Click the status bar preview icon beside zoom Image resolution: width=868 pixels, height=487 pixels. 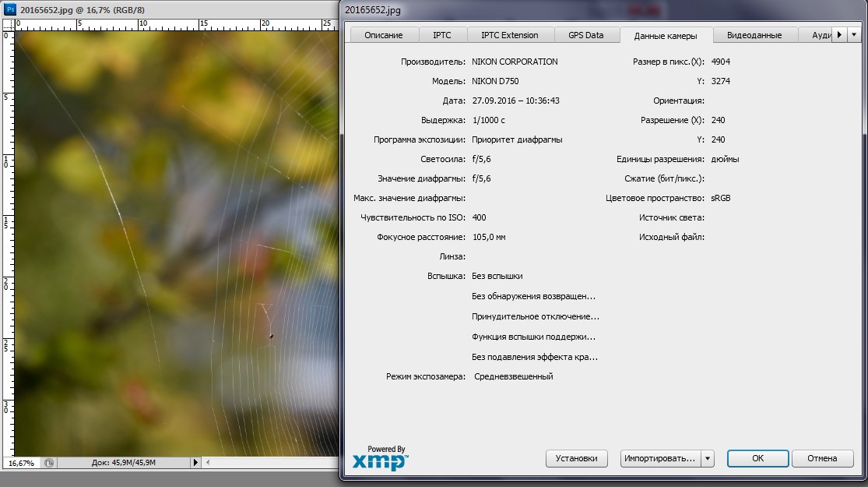(49, 463)
